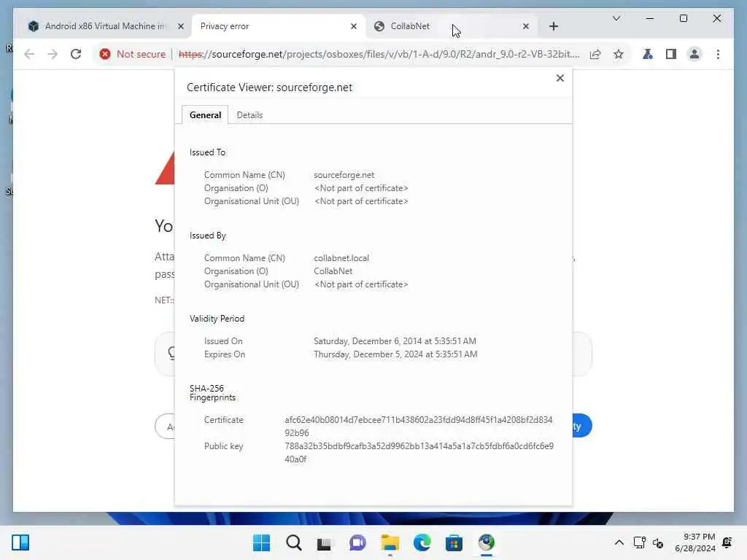The width and height of the screenshot is (747, 560).
Task: Open the Windows Widgets panel
Action: [x=20, y=542]
